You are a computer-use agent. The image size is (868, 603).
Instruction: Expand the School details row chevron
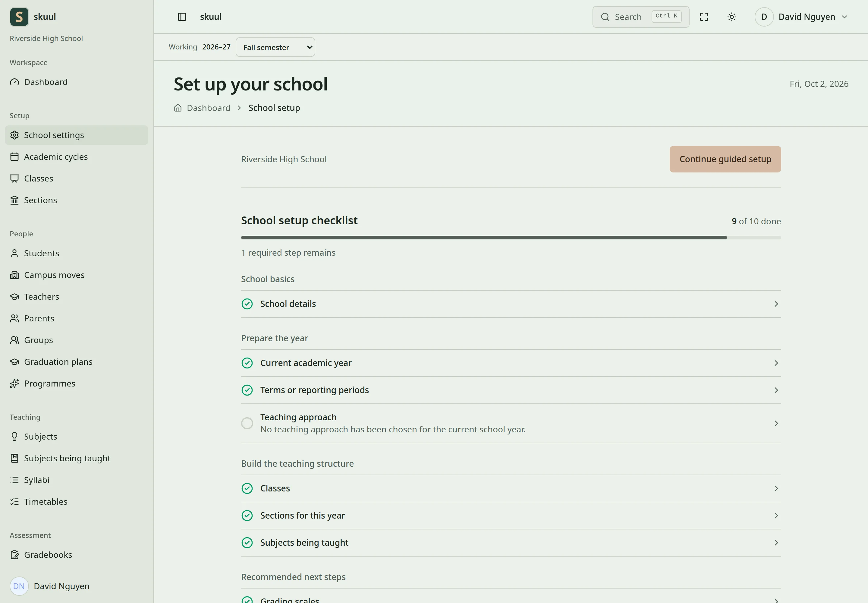(776, 304)
